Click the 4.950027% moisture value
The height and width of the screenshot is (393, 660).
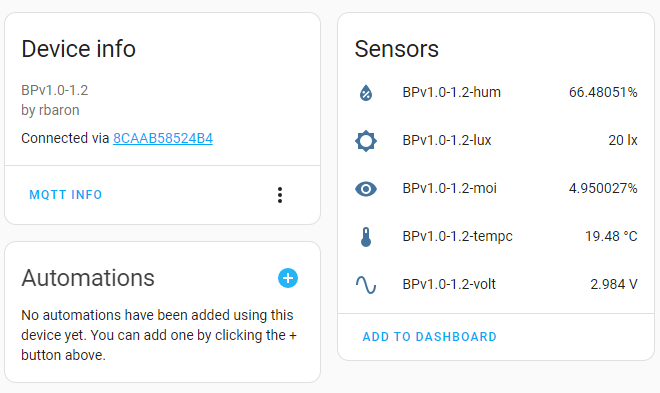[x=603, y=189]
